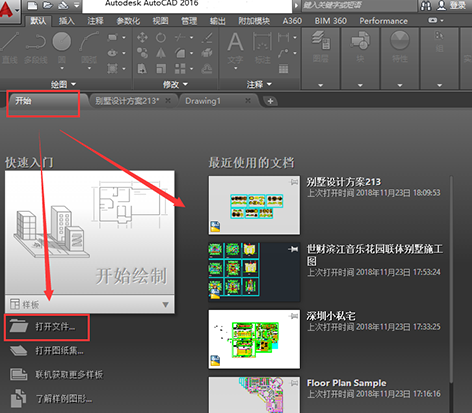The image size is (472, 413).
Task: Open the Arc tool dropdown arrow
Action: [89, 68]
